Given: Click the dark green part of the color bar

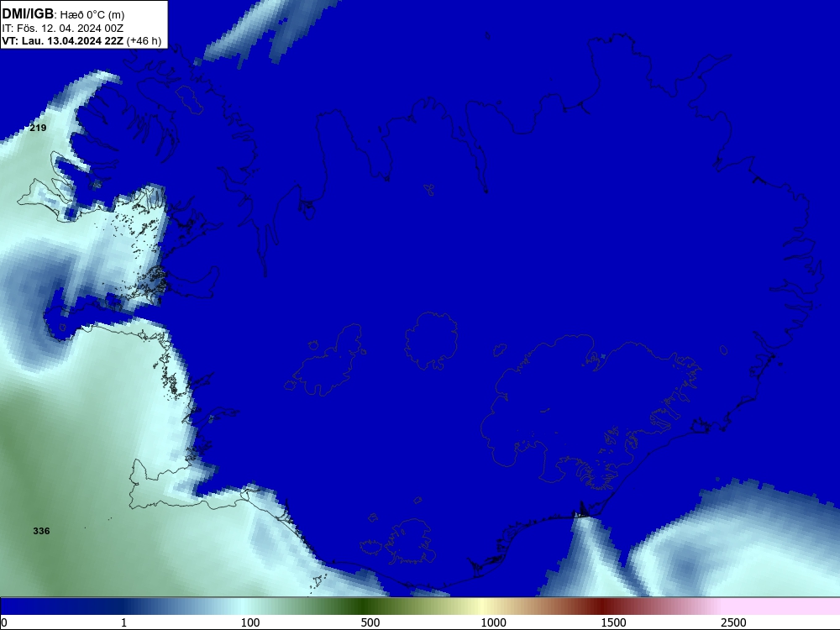Looking at the screenshot, I should pos(365,606).
